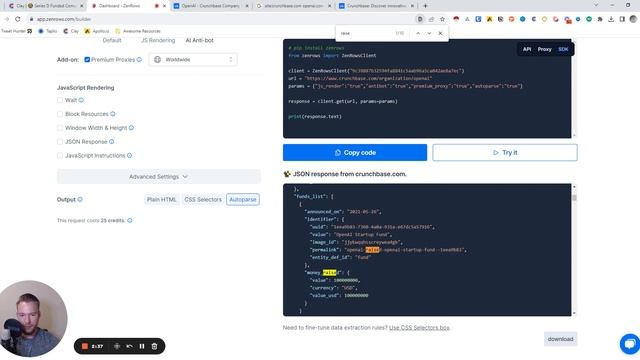Close the find-in-page bar
The height and width of the screenshot is (360, 640).
(440, 33)
